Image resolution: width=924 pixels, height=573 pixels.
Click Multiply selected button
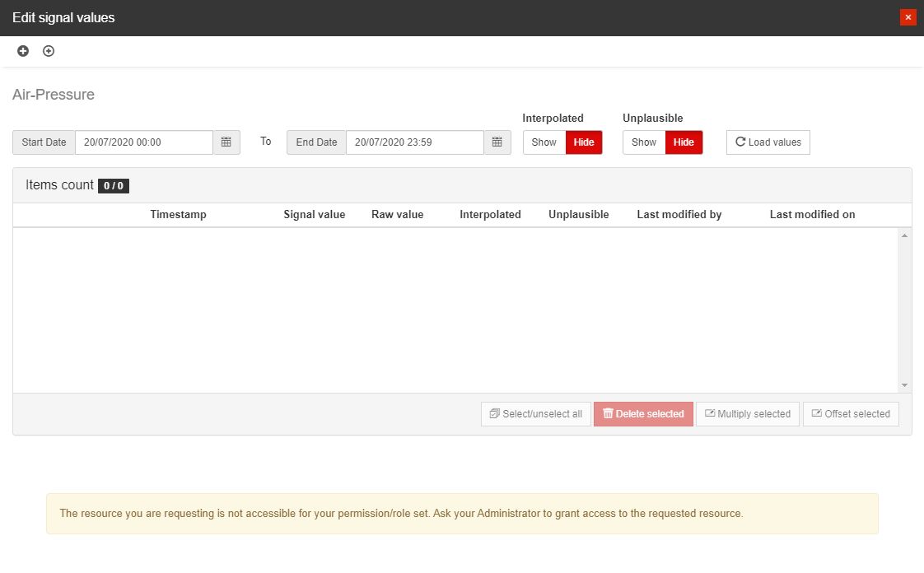pos(747,414)
